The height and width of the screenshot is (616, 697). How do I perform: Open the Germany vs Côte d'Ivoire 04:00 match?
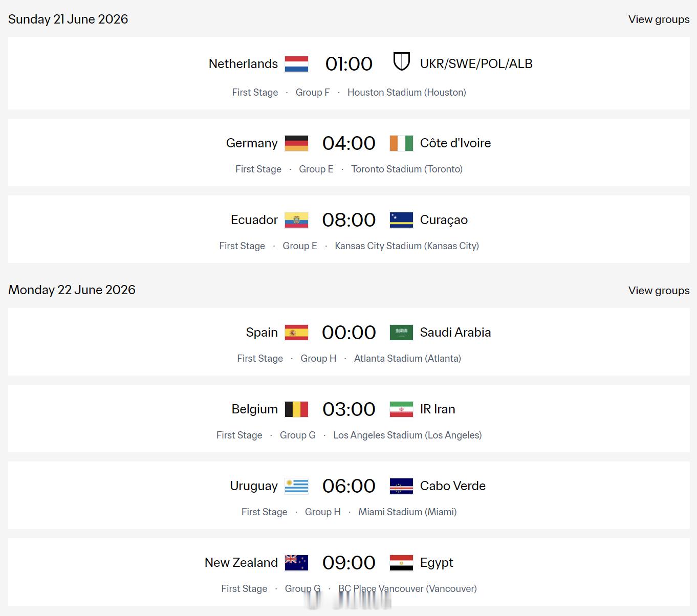pyautogui.click(x=349, y=152)
